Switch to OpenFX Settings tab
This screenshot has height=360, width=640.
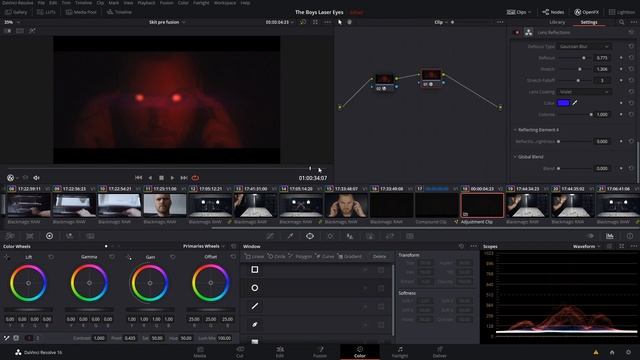click(589, 22)
